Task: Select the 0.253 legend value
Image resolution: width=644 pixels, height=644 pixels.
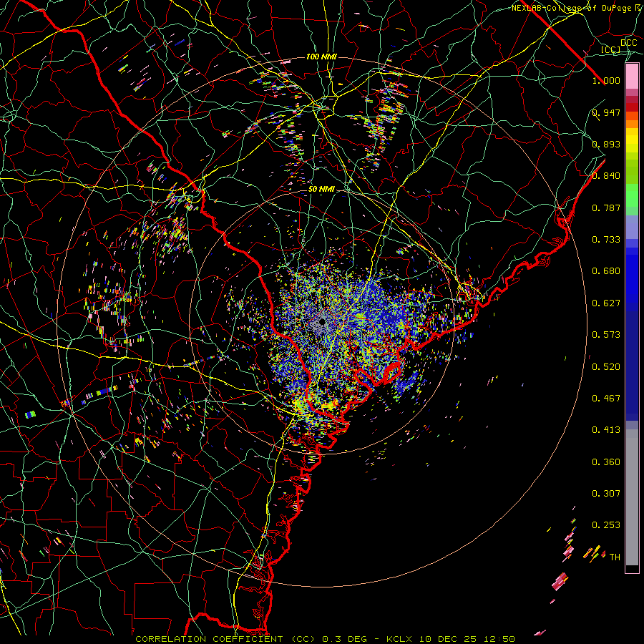Action: tap(606, 525)
